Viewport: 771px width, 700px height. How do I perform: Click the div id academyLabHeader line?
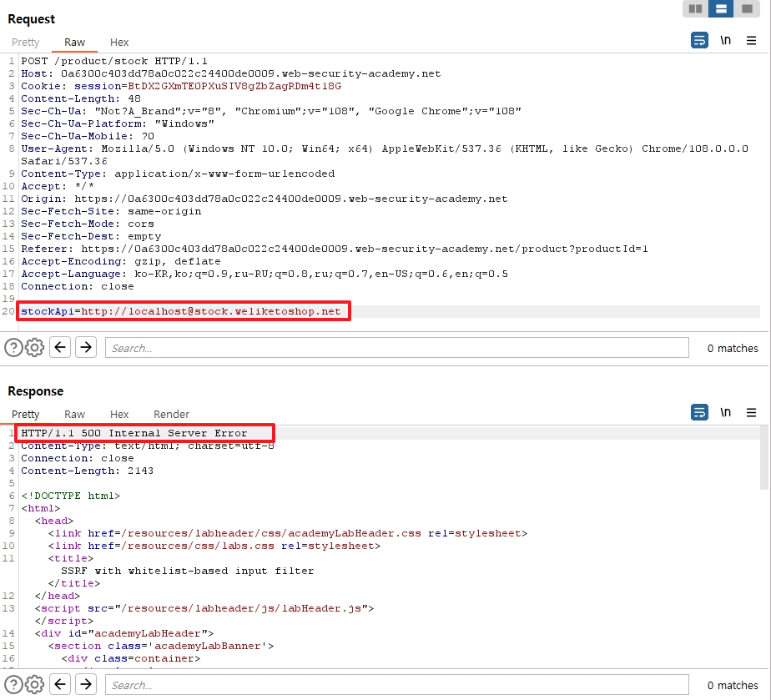pos(124,633)
